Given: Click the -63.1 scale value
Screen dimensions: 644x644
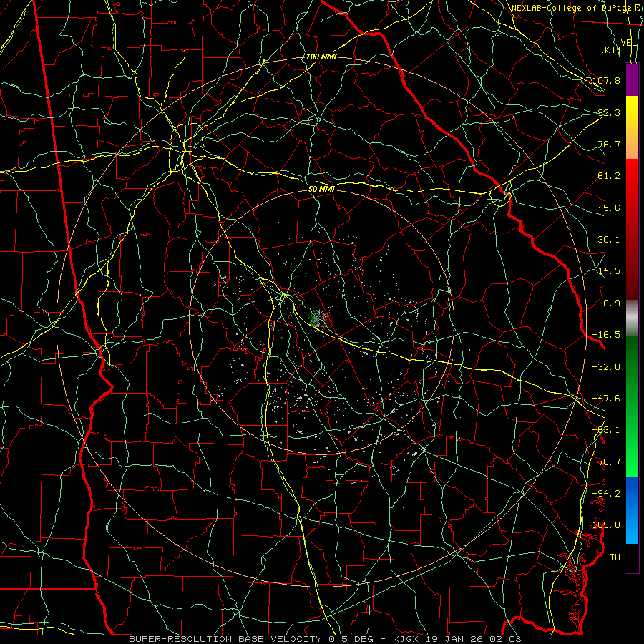Looking at the screenshot, I should click(606, 430).
